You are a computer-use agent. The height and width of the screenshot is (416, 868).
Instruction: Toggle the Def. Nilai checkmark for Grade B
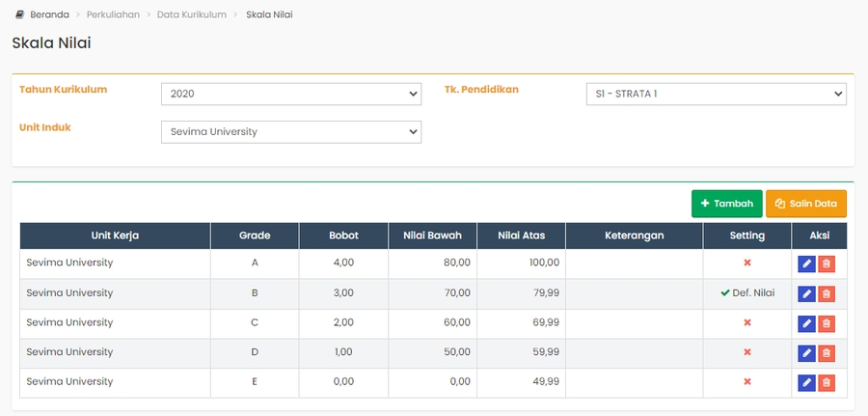tap(746, 293)
